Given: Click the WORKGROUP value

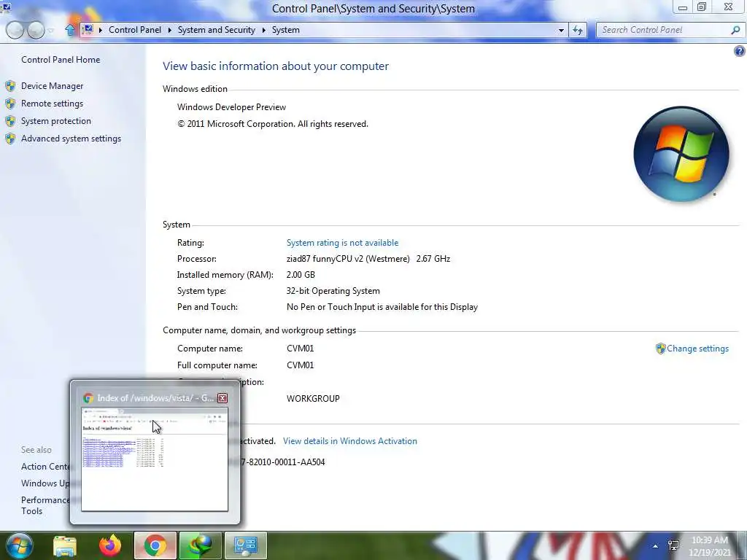Looking at the screenshot, I should coord(313,399).
